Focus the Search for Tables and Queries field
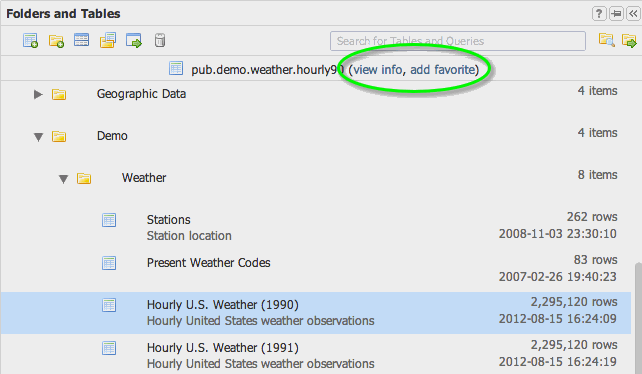 click(x=458, y=41)
